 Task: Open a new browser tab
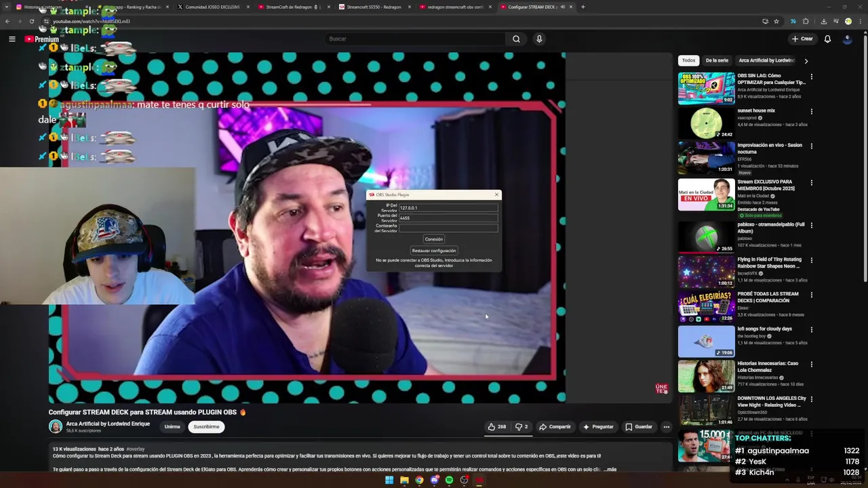(583, 7)
